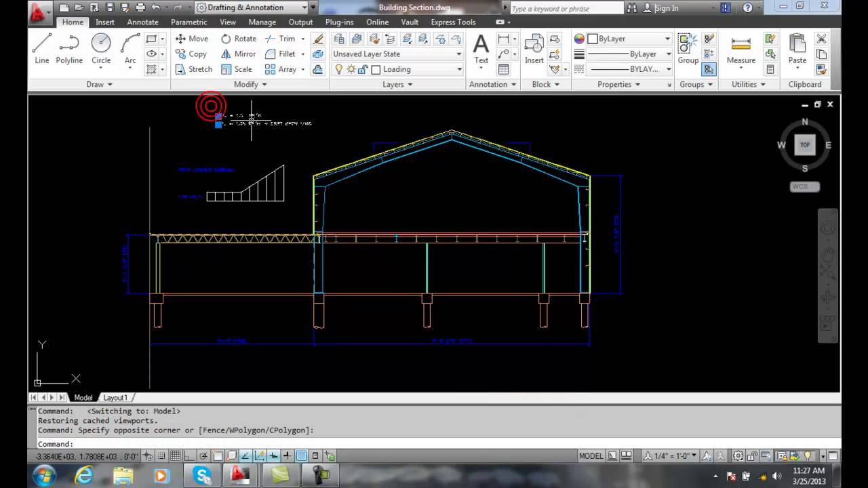
Task: Click the Scale command
Action: click(236, 69)
